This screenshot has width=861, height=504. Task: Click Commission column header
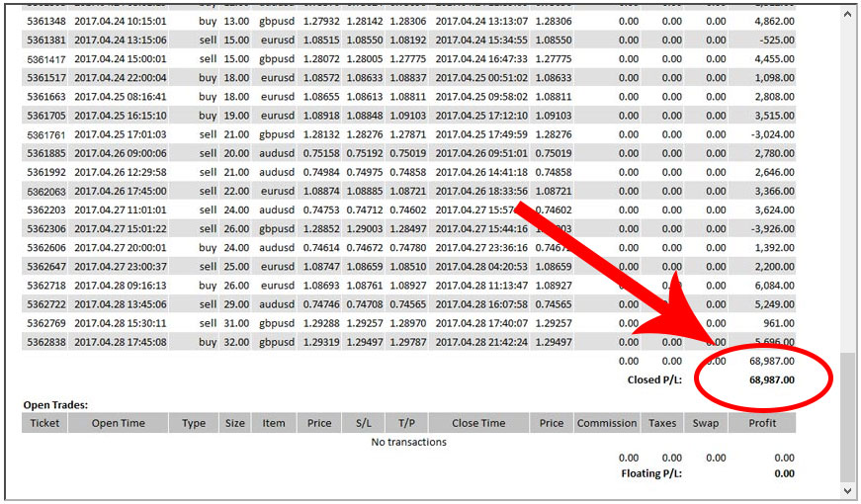[607, 423]
